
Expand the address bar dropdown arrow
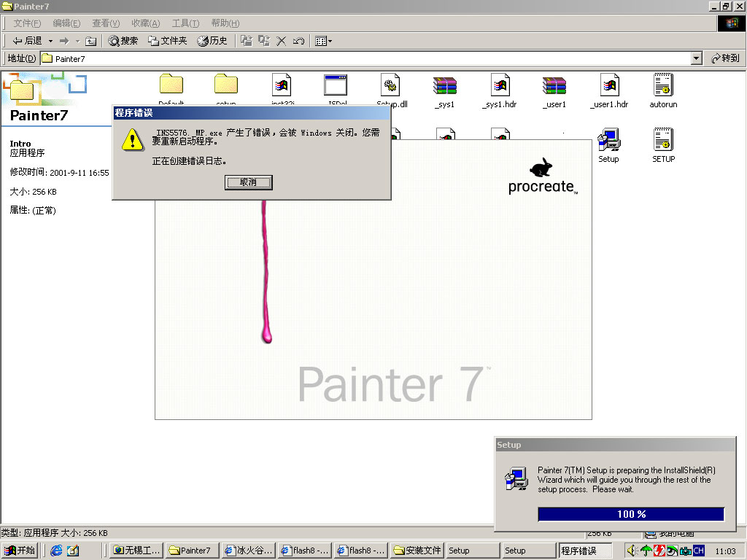(697, 58)
